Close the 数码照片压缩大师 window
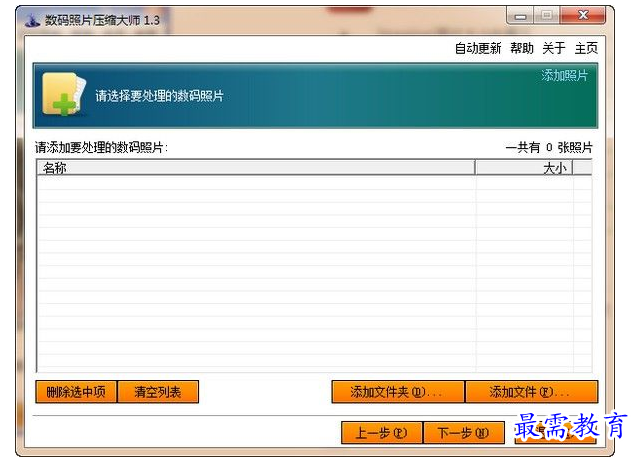Screen dimensions: 636x457 click(583, 15)
